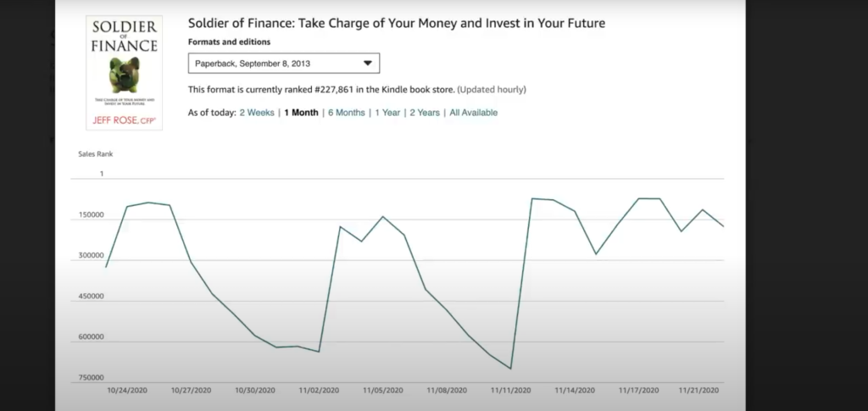Click the Sales Rank axis title

click(x=95, y=154)
